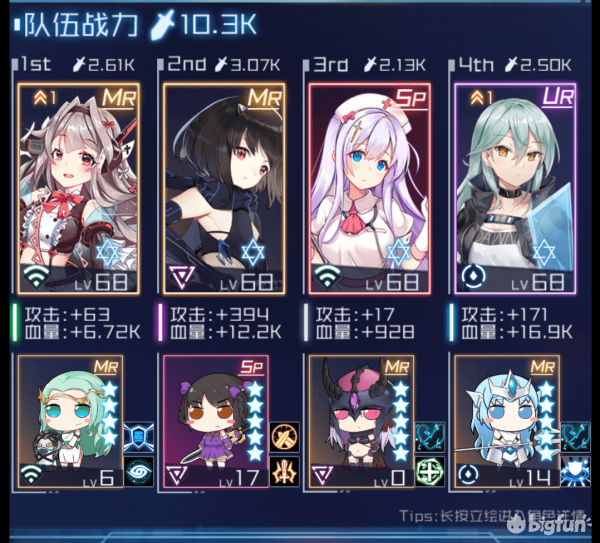Click the team power 10.3K value
This screenshot has width=600, height=543.
(218, 24)
